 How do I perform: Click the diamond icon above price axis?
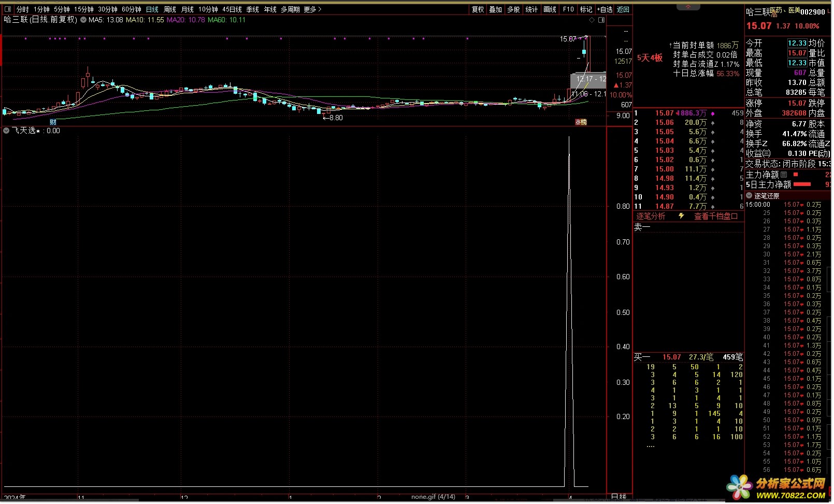pyautogui.click(x=592, y=20)
